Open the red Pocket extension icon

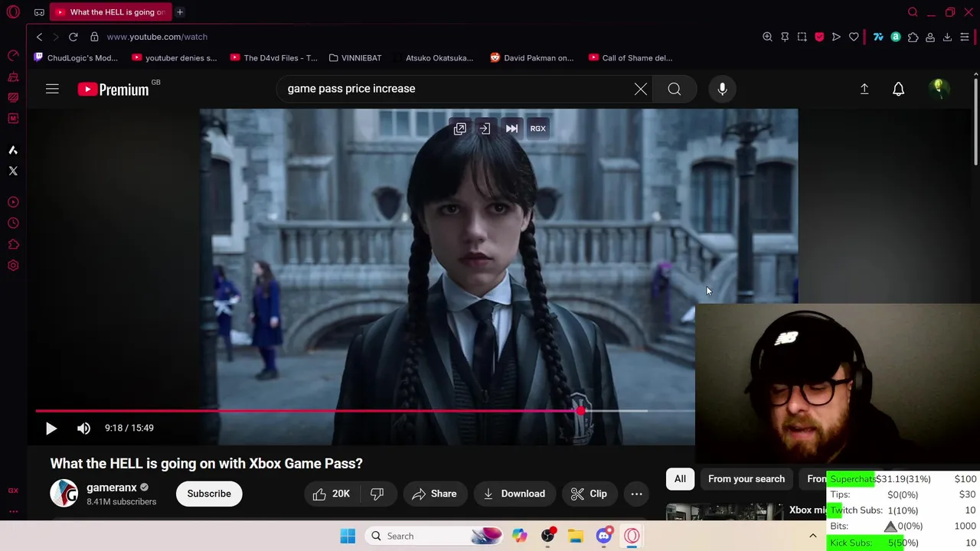pos(819,37)
